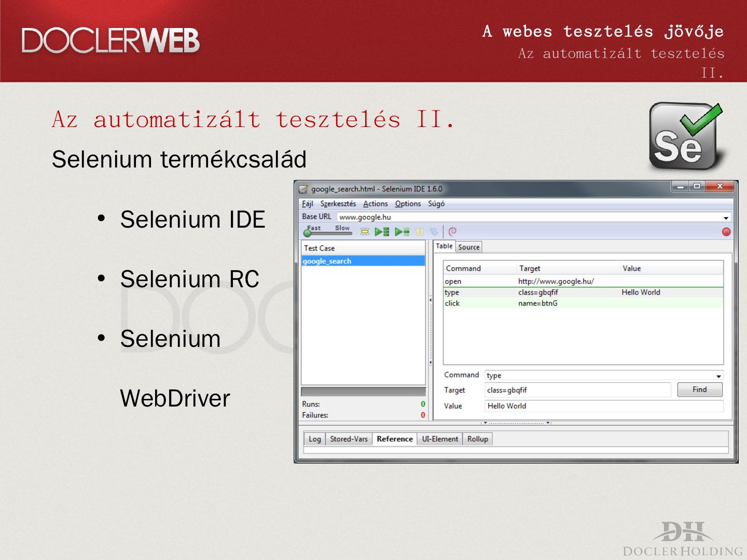Click the 'WebDriver' text on the slide
The width and height of the screenshot is (747, 560).
click(x=175, y=399)
